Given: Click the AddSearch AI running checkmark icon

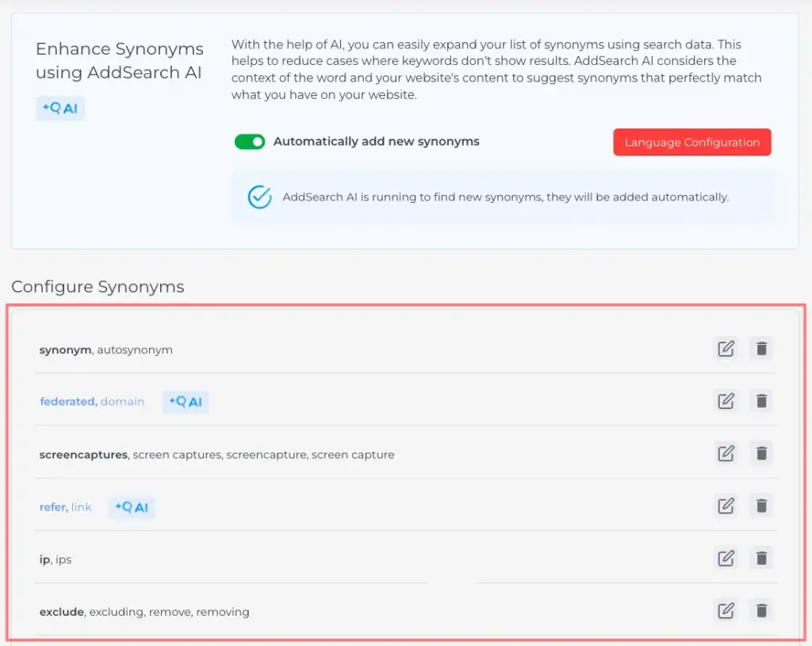Looking at the screenshot, I should pyautogui.click(x=260, y=197).
